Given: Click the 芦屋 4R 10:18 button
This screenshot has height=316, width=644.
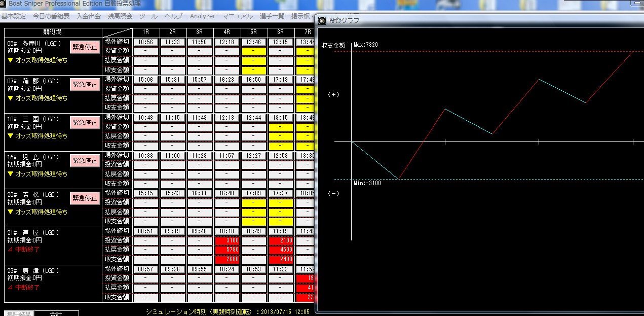Looking at the screenshot, I should point(227,231).
